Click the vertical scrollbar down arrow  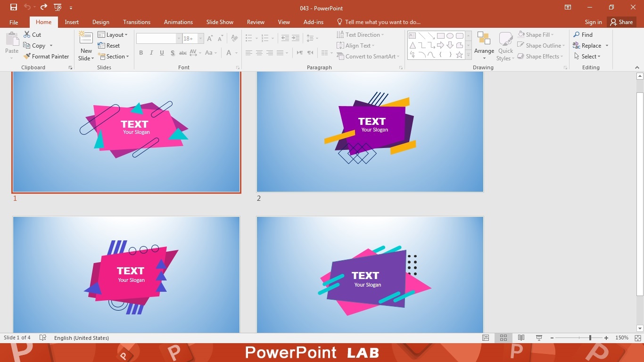(x=640, y=329)
